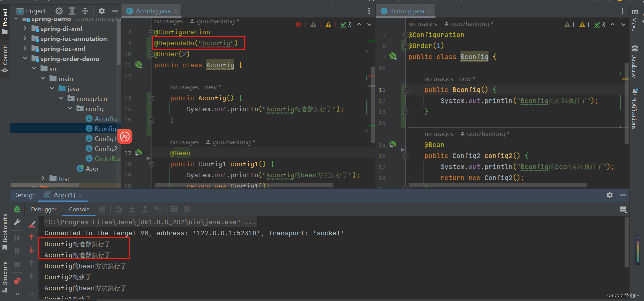Click Spring bean gutter icon at Aconfig line 11
Viewport: 644px width, 301px height.
point(139,65)
